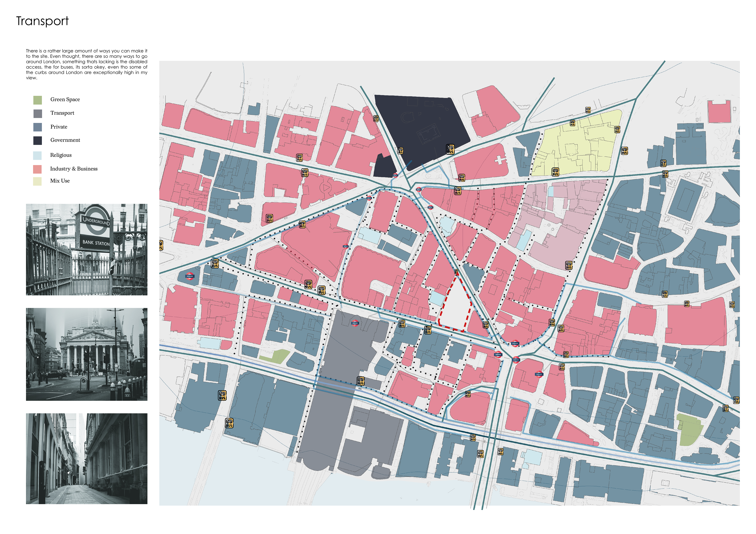Click the Green Space legend swatch
The image size is (756, 534).
coord(38,100)
